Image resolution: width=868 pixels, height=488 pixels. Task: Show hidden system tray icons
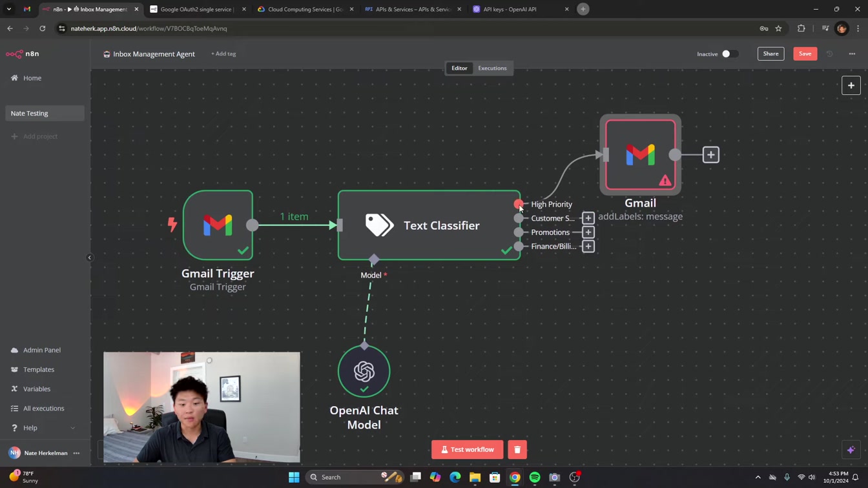pos(758,477)
